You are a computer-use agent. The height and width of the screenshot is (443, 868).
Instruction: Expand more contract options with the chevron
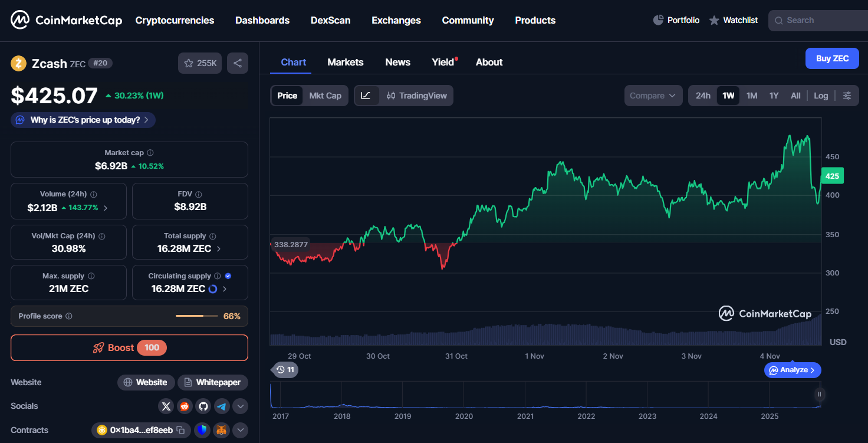(240, 430)
